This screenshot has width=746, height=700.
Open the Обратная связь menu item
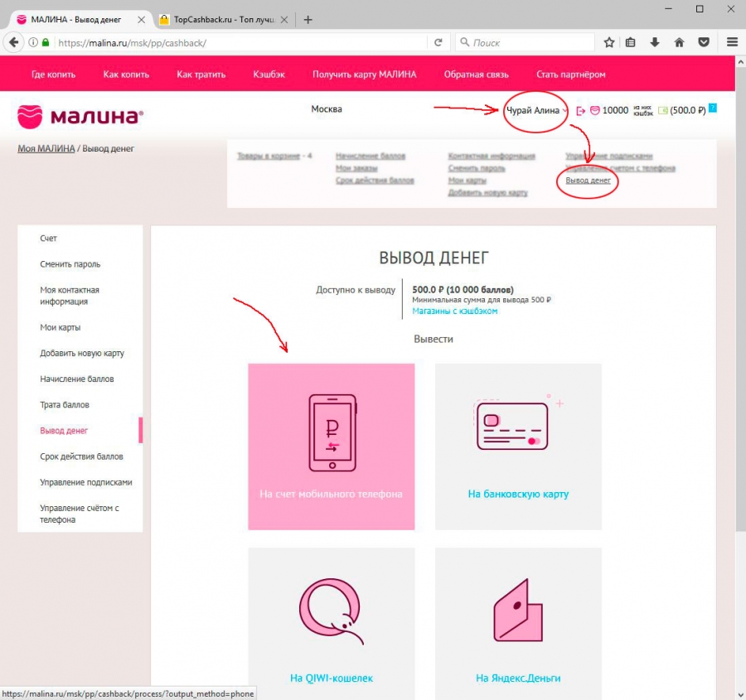[x=477, y=75]
